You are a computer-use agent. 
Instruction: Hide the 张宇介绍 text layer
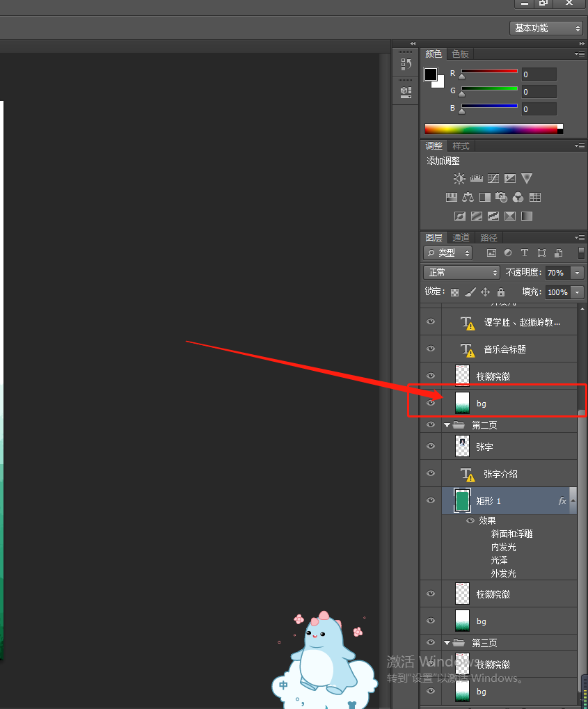pyautogui.click(x=431, y=473)
